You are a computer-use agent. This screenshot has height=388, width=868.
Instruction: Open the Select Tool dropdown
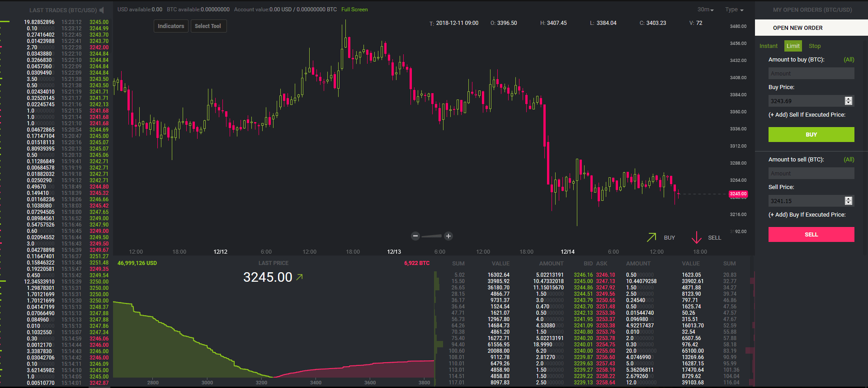point(208,26)
